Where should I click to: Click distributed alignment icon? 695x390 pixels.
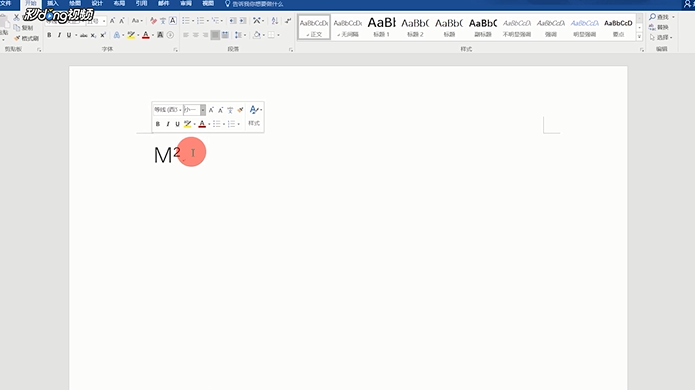tap(225, 35)
